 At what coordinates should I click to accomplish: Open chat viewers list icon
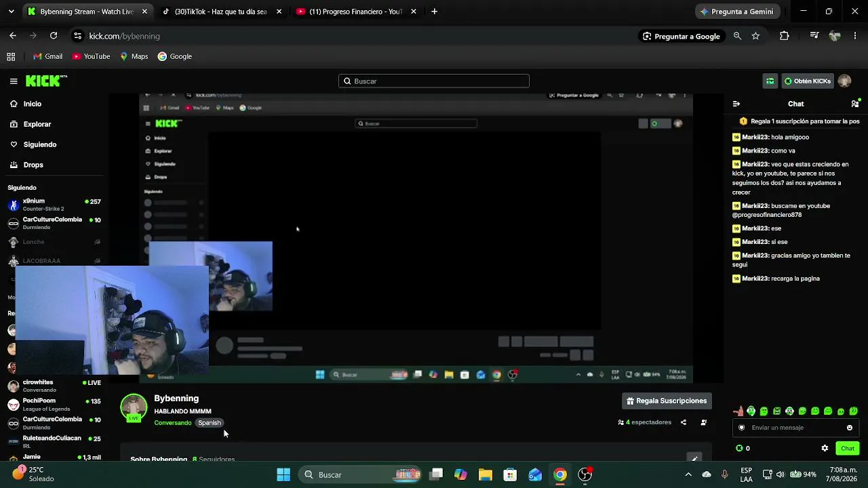855,104
